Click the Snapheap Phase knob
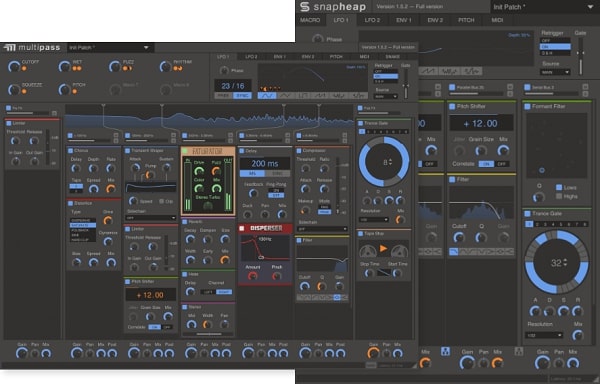 pos(318,39)
